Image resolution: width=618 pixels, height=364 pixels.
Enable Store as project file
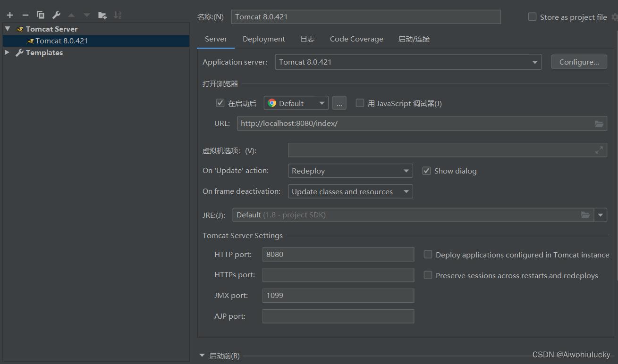pos(532,17)
